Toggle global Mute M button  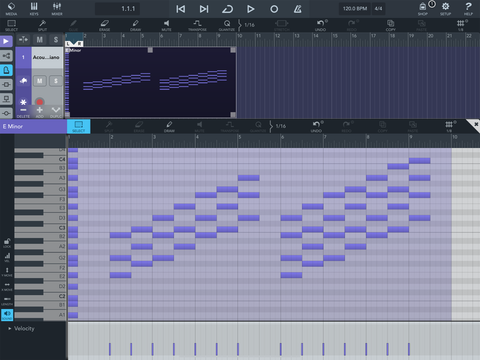tap(39, 40)
